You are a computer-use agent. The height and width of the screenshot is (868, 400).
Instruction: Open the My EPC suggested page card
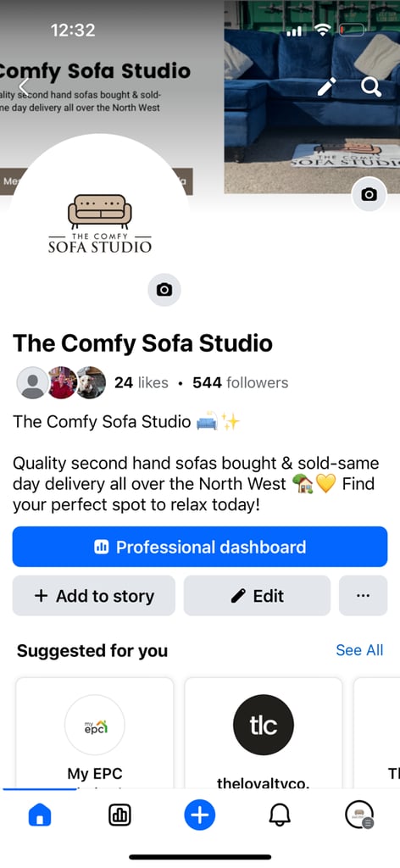(95, 732)
